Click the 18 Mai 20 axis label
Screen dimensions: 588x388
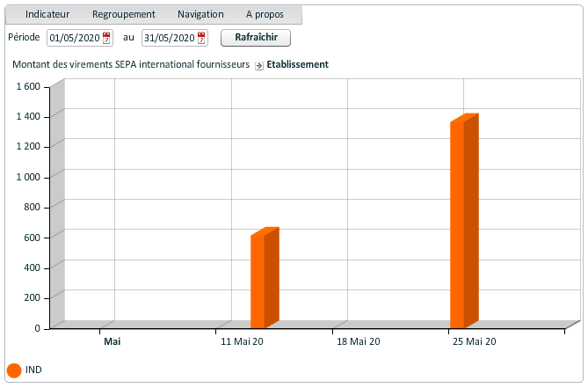pyautogui.click(x=358, y=341)
